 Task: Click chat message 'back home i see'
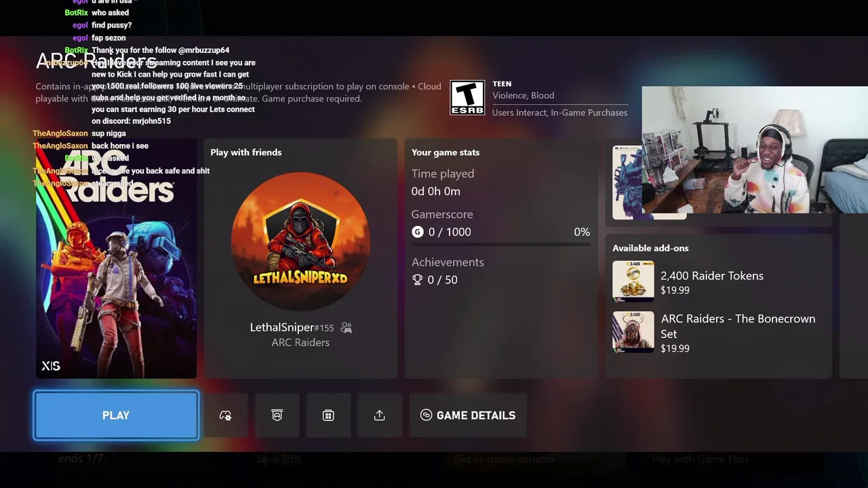pyautogui.click(x=120, y=146)
